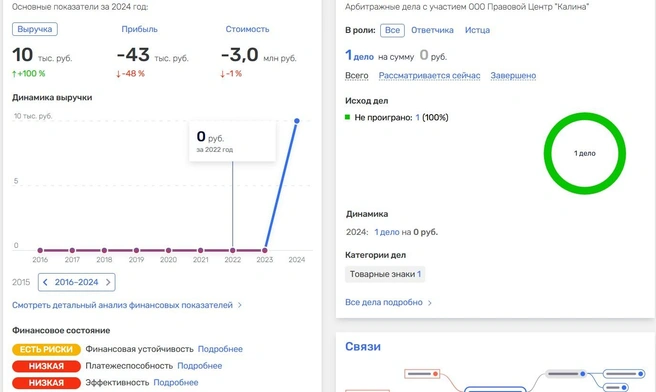Screen dimensions: 656x392
Task: Show Завершено cases
Action: coord(513,76)
